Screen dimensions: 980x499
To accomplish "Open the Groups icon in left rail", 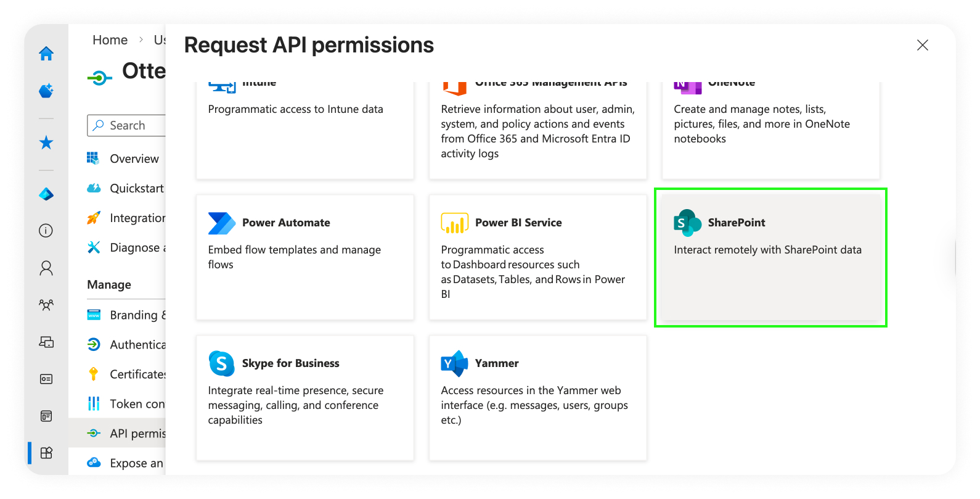I will 46,305.
